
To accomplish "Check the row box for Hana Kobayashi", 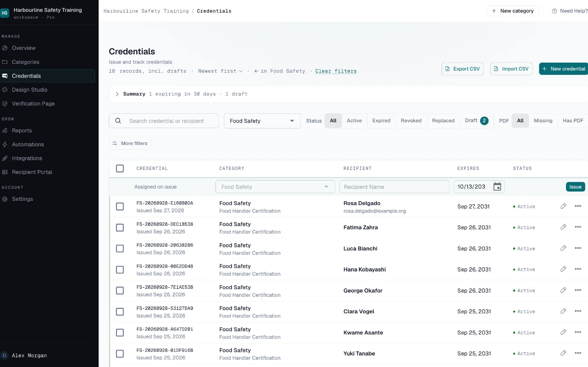I will (120, 269).
